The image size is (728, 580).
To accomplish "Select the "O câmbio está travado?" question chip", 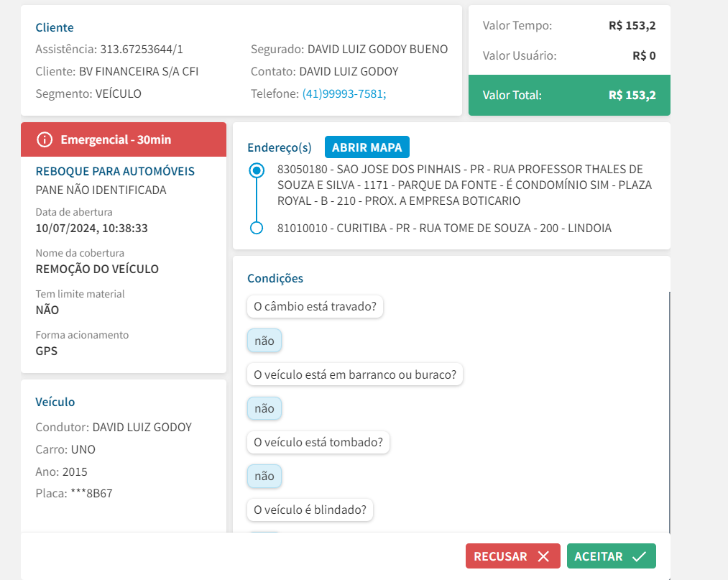I will (x=315, y=307).
